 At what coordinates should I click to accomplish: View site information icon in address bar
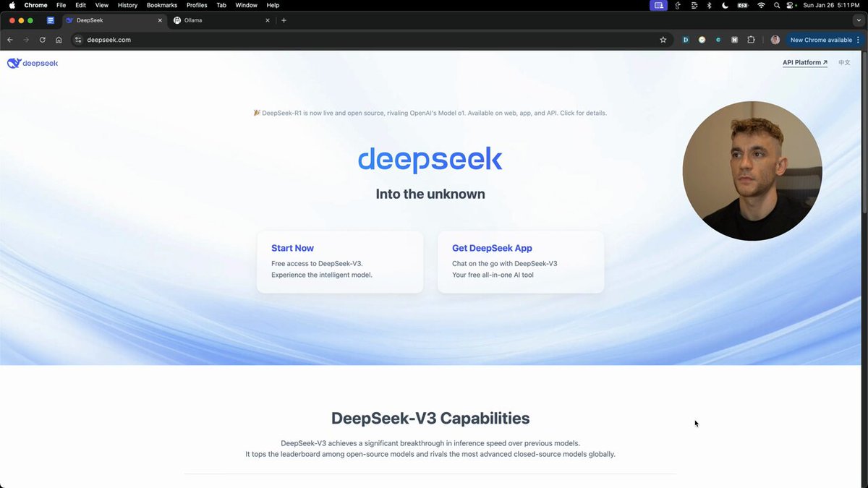[79, 40]
